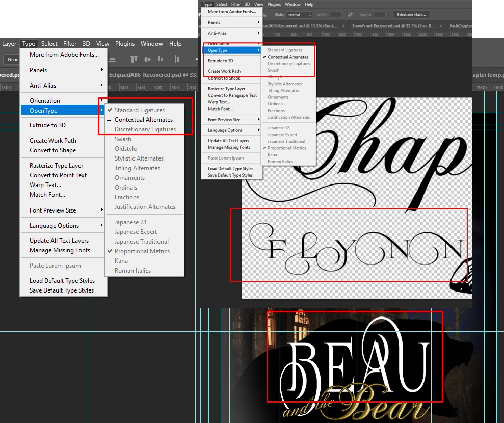Expand Panels submenu in small inset Type menu
The height and width of the screenshot is (423, 504).
click(x=258, y=22)
